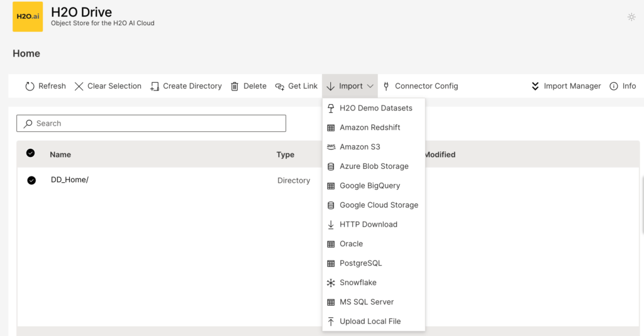
Task: Click the Import down-arrow icon
Action: tap(331, 86)
